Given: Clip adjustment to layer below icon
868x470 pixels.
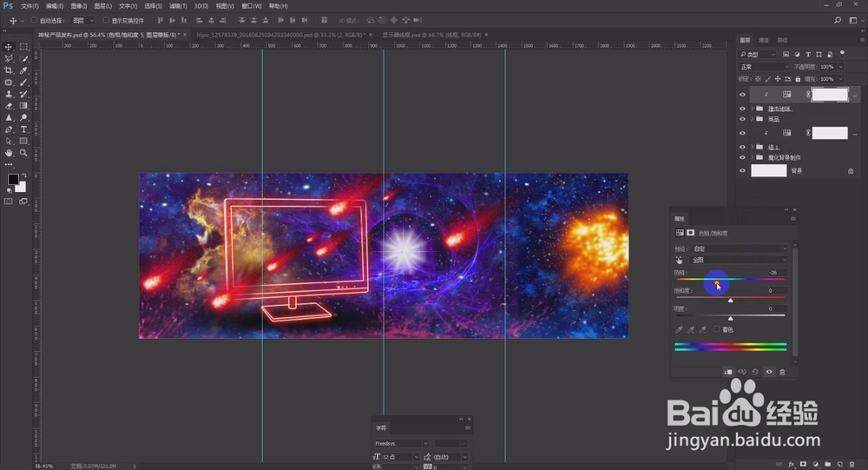Looking at the screenshot, I should (x=728, y=372).
